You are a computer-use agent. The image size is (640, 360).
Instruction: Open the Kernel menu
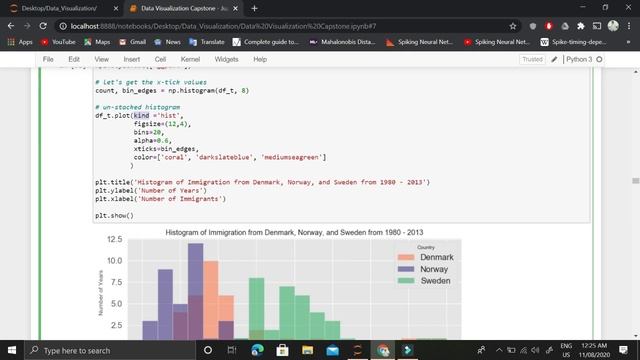tap(190, 59)
